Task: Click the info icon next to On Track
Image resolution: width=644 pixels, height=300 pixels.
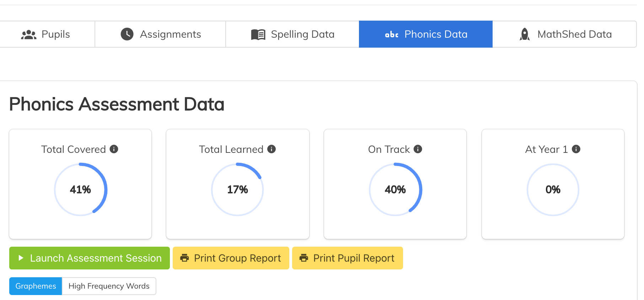Action: (x=418, y=149)
